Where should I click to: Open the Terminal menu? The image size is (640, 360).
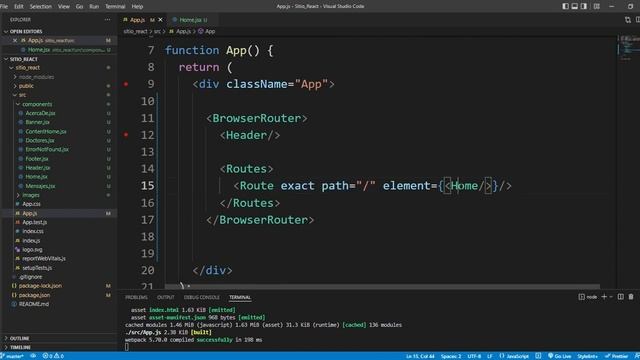[x=116, y=7]
